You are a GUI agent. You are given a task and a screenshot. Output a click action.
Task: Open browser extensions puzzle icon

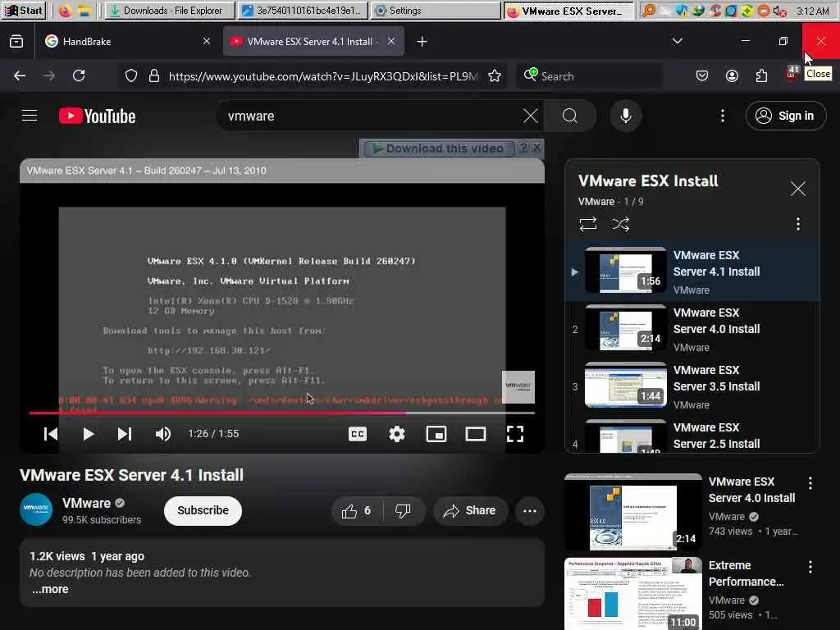click(762, 76)
